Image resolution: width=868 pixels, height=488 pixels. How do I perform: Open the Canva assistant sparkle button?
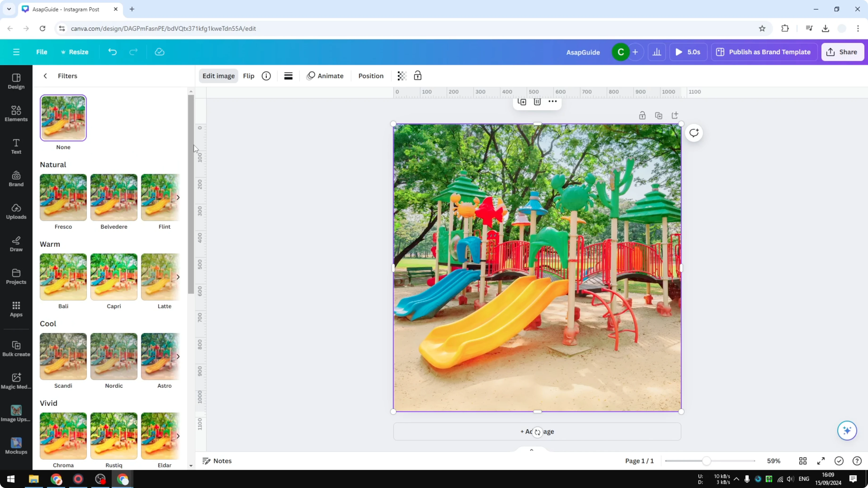847,430
